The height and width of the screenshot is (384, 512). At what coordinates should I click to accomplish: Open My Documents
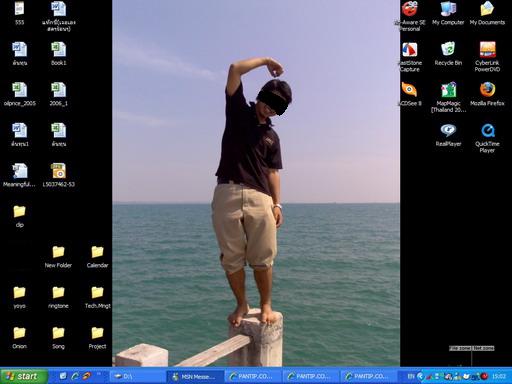point(487,13)
